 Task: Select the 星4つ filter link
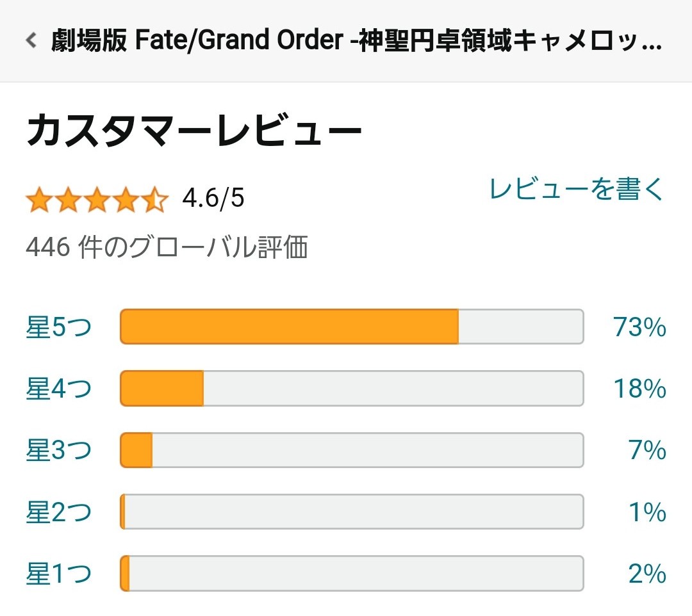click(59, 389)
